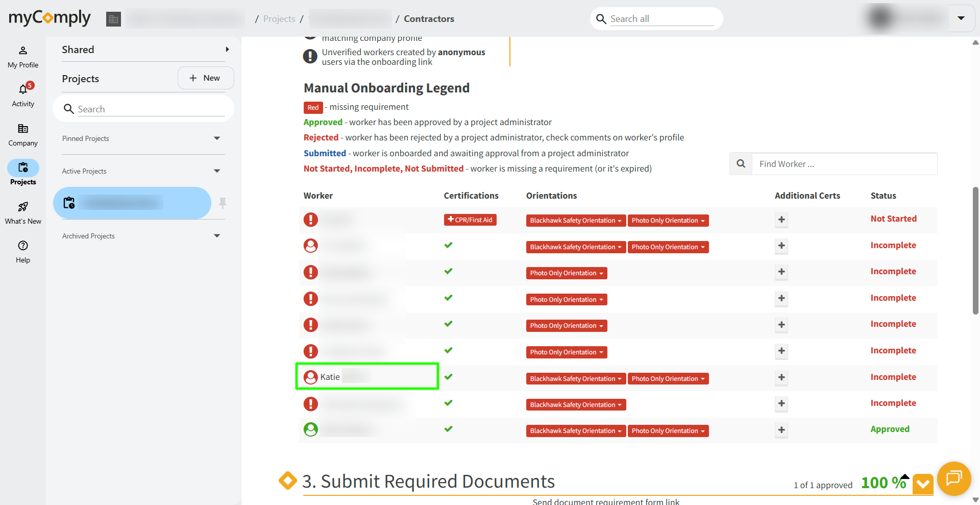Screen dimensions: 980x505
Task: Open the user account dropdown arrow
Action: (961, 18)
